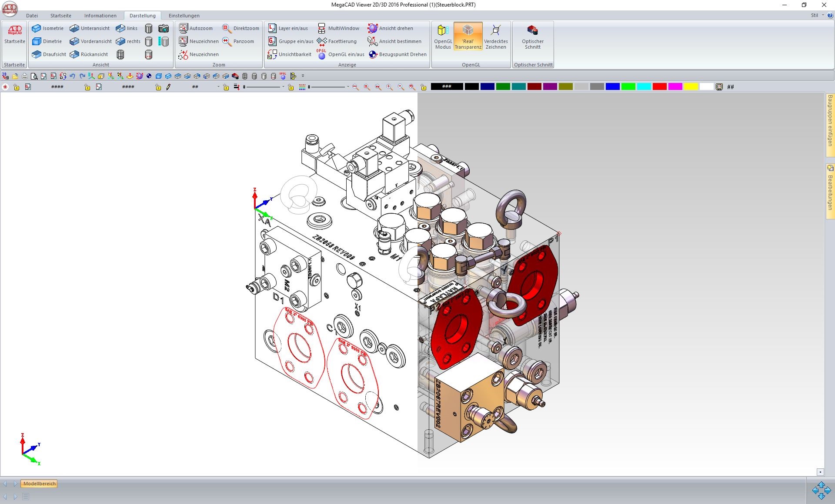Switch to the Startseite ribbon tab
The width and height of the screenshot is (835, 504).
[61, 16]
